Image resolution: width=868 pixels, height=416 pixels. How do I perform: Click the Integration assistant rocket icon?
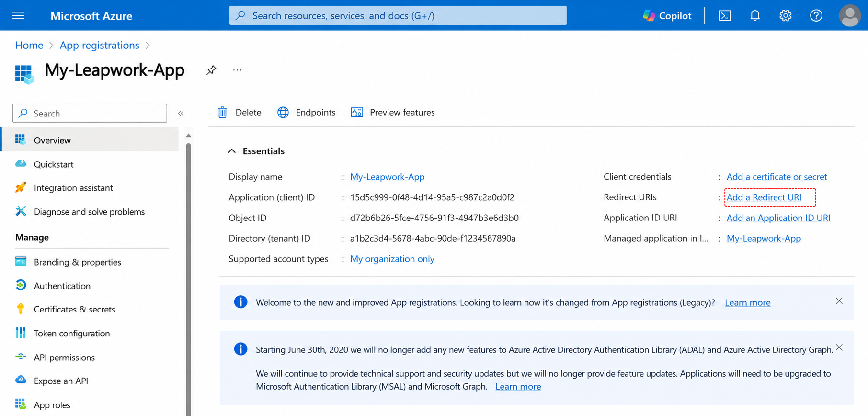[x=21, y=187]
